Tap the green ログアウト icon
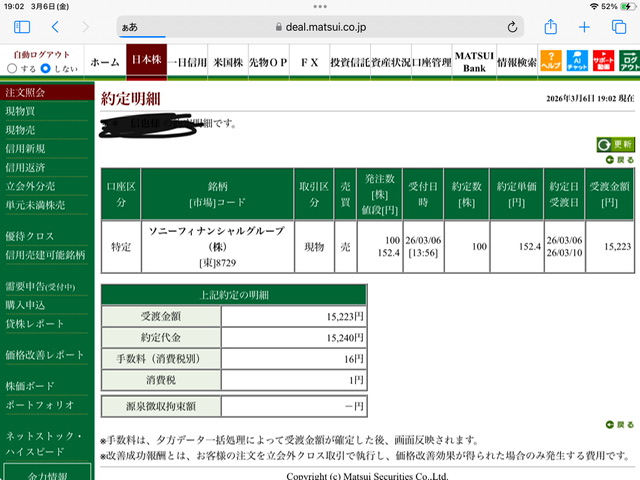Screen dimensions: 640x480 629,61
